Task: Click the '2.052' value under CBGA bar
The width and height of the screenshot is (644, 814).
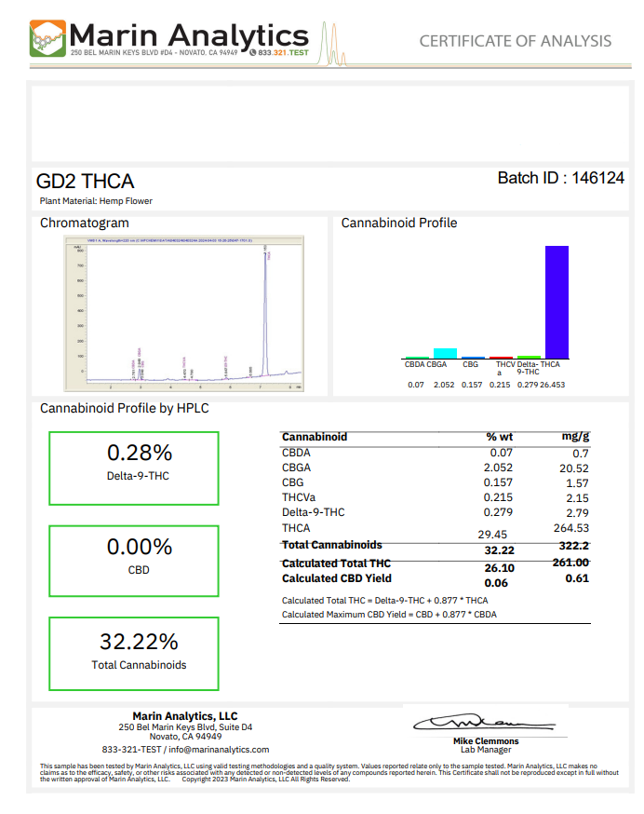Action: tap(444, 385)
